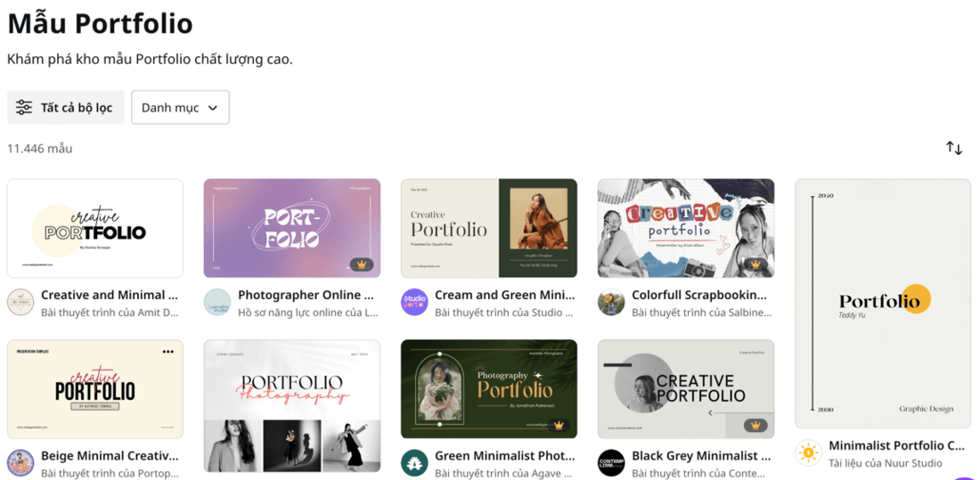Click crown badge on scrapbook Creative portfolio
980x480 pixels.
[x=755, y=264]
